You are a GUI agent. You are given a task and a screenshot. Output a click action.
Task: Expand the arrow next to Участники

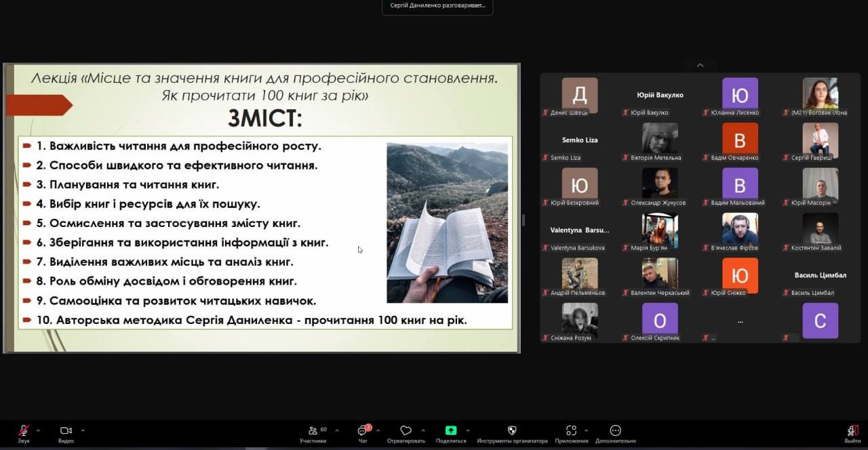[x=337, y=430]
